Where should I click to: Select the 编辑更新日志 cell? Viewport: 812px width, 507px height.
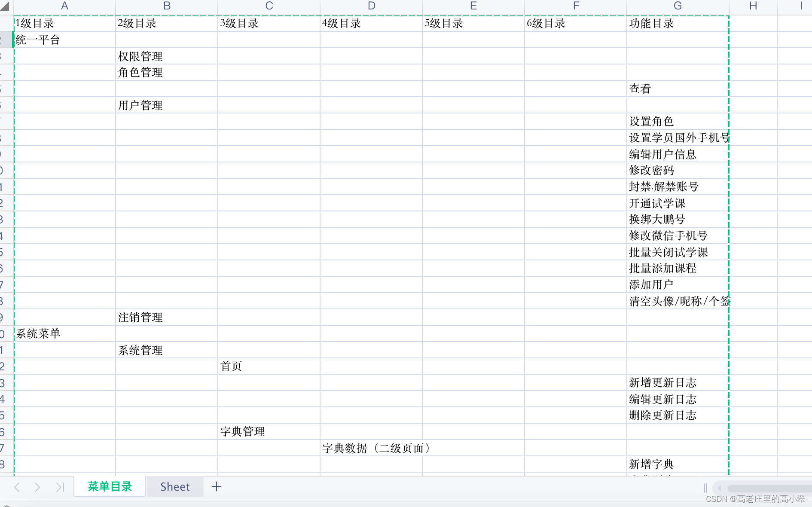click(678, 399)
